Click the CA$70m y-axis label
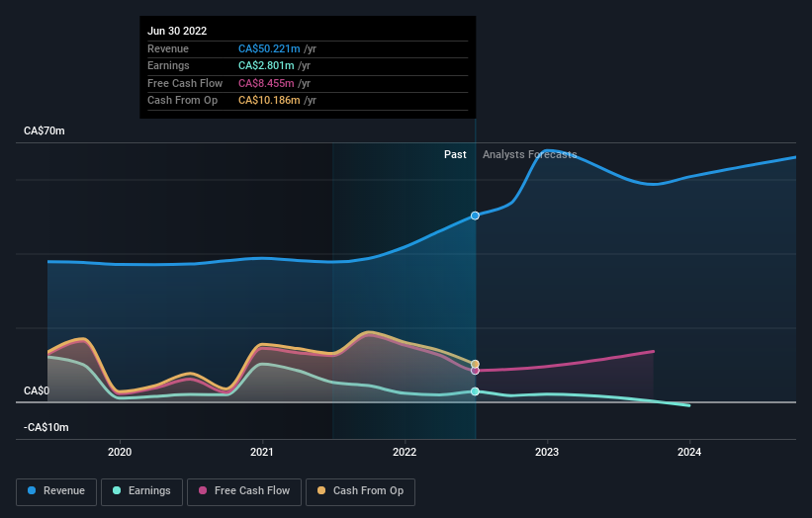This screenshot has height=518, width=812. click(x=45, y=130)
